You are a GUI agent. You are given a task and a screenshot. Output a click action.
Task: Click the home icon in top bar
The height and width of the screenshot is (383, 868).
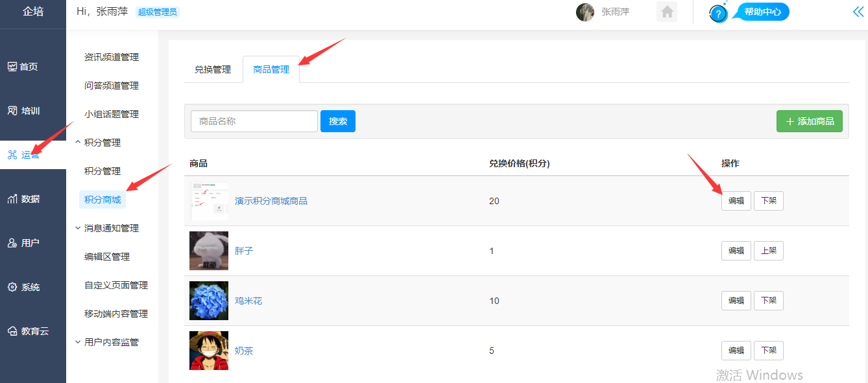(x=667, y=12)
